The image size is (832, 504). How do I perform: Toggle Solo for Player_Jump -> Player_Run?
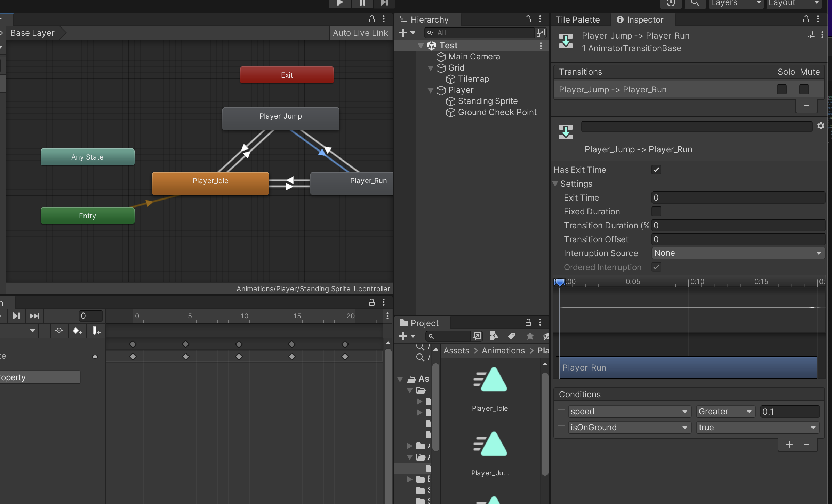pos(782,90)
